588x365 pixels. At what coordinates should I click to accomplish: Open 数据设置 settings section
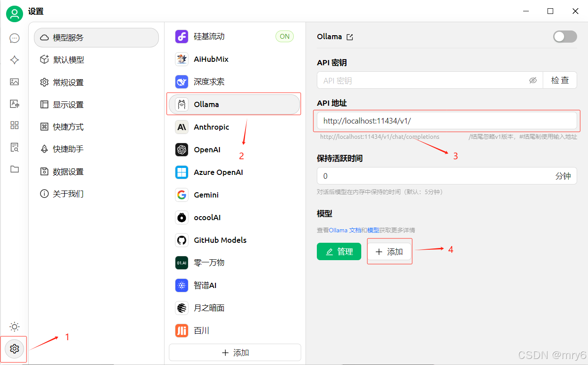(x=96, y=171)
